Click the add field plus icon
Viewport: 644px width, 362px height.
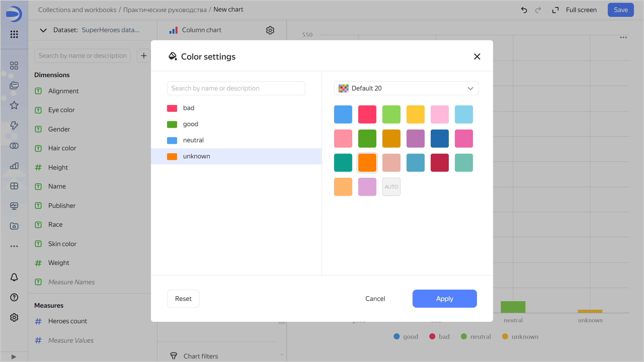[144, 56]
